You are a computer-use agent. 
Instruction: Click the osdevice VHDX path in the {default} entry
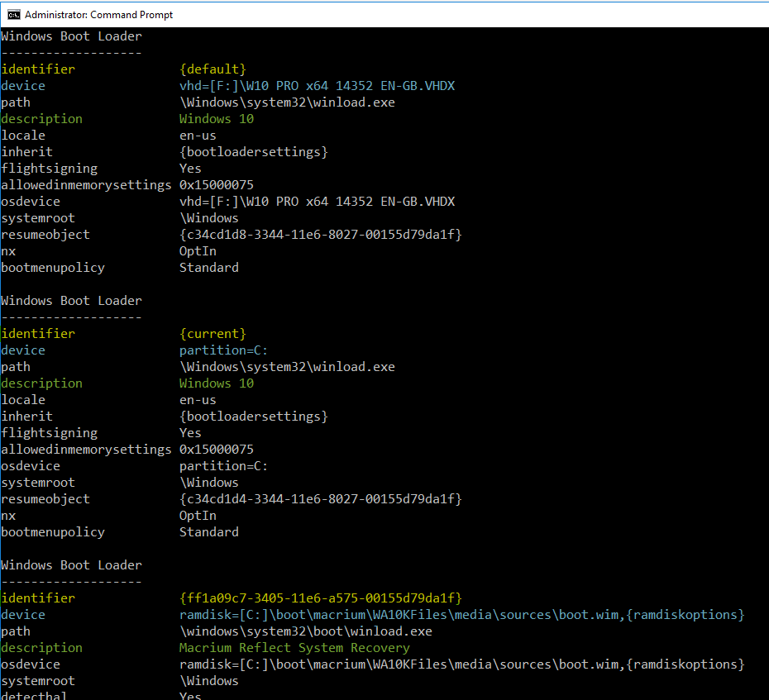[x=318, y=202]
